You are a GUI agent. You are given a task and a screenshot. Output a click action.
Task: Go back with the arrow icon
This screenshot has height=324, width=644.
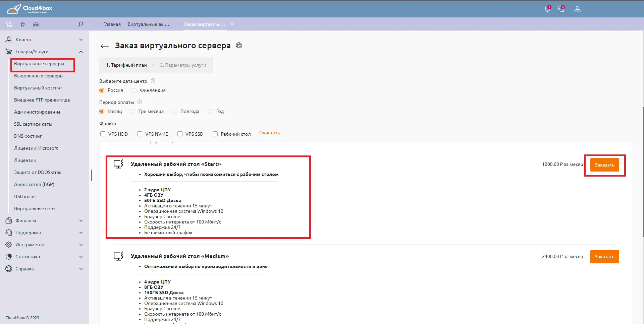click(105, 46)
